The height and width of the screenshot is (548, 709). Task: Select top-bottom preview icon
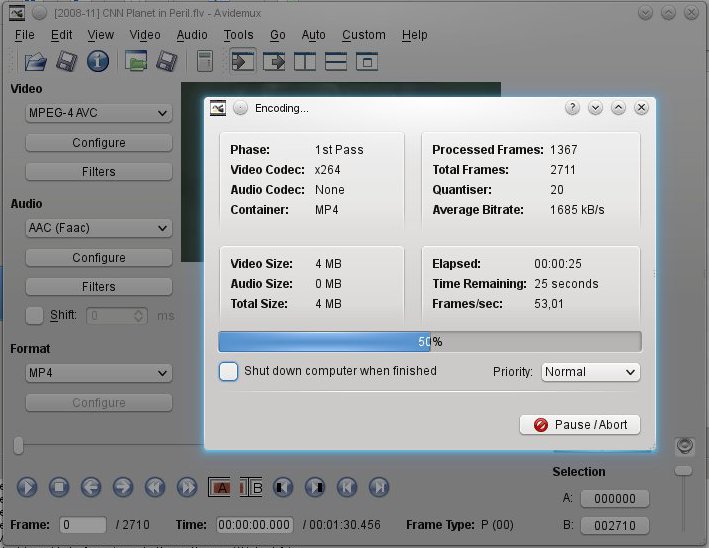click(x=336, y=61)
